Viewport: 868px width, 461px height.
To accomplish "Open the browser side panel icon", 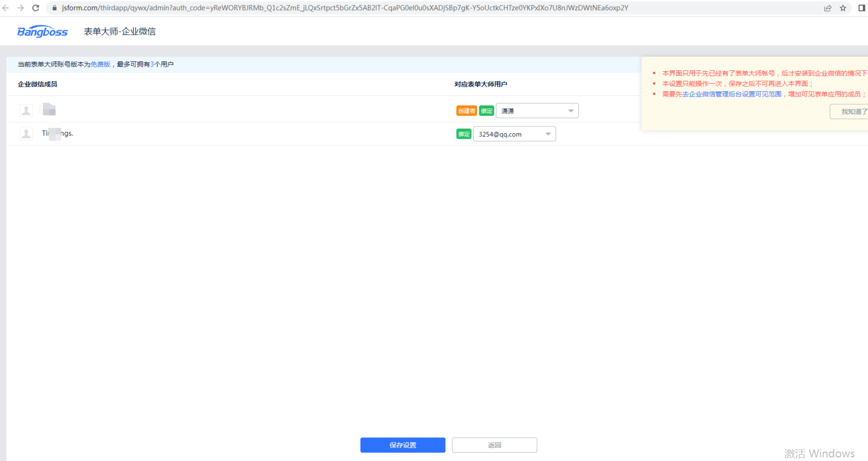I will coord(861,8).
